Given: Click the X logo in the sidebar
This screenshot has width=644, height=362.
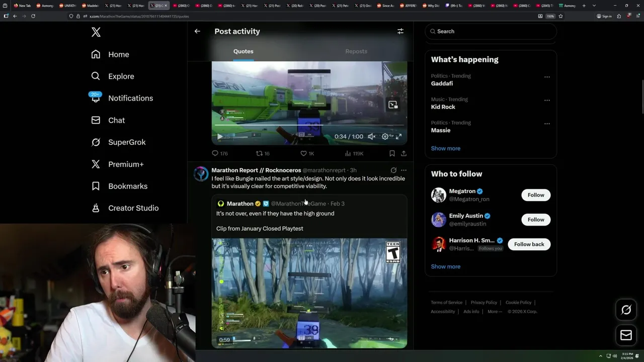Looking at the screenshot, I should click(96, 32).
